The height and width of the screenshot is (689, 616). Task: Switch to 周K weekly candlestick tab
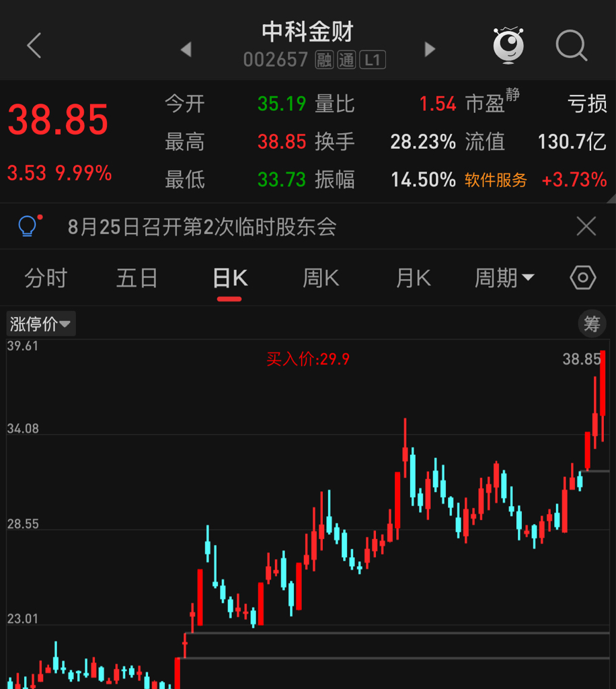click(x=321, y=278)
